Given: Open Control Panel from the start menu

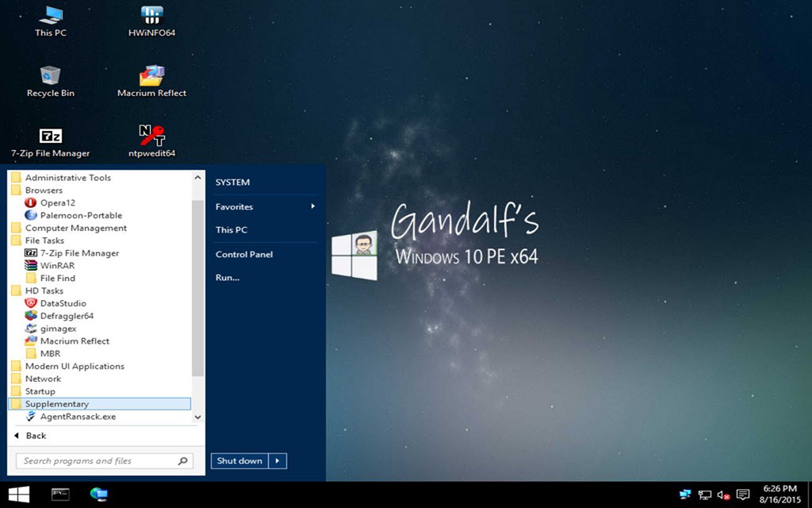Looking at the screenshot, I should tap(244, 254).
